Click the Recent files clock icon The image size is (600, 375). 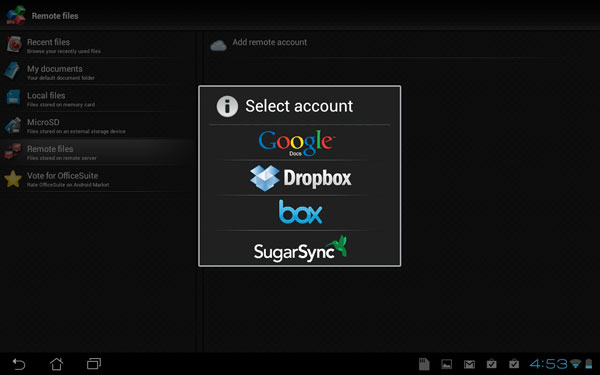[14, 44]
